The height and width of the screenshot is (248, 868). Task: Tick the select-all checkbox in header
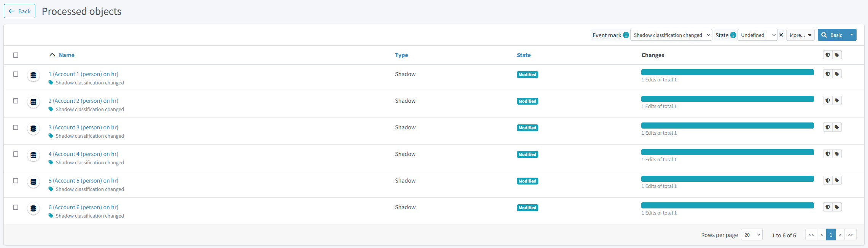16,55
